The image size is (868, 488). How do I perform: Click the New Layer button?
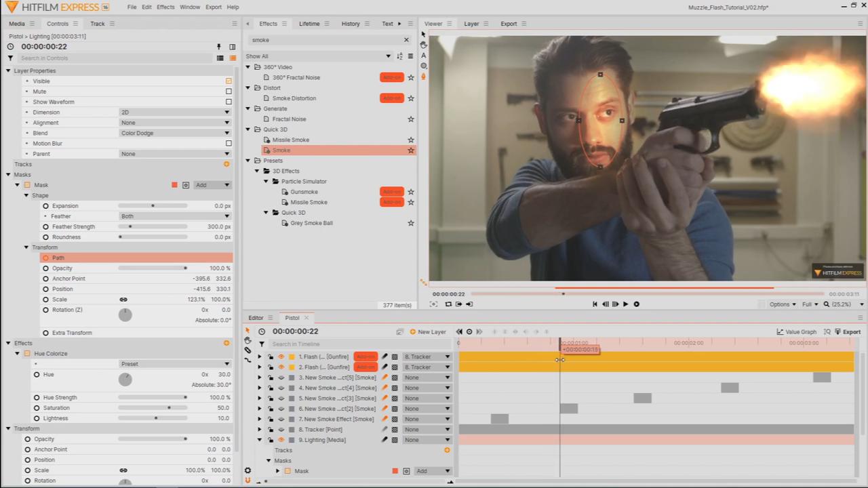click(x=428, y=332)
